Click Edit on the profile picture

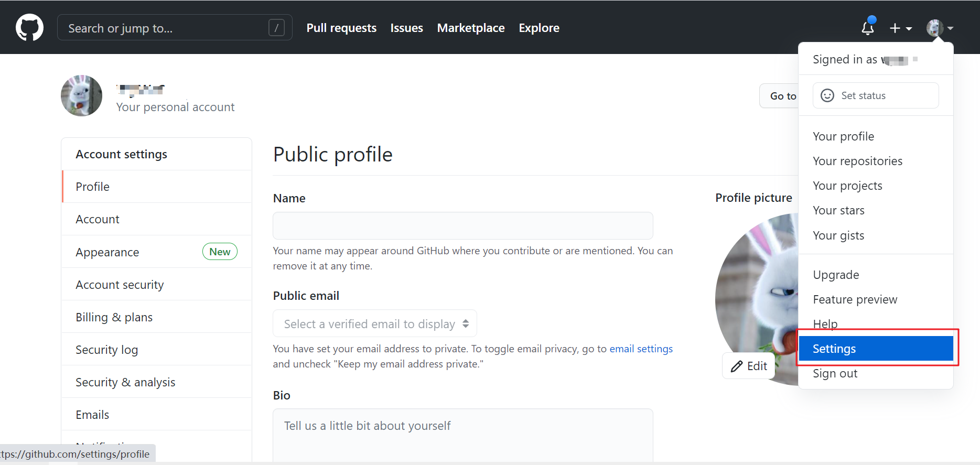click(x=749, y=366)
